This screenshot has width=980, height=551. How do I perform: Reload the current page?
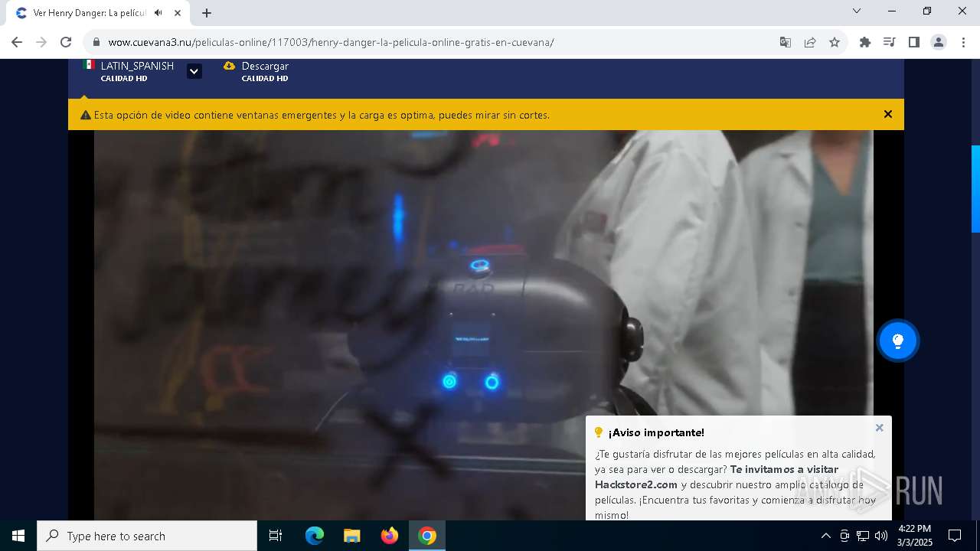(x=66, y=42)
